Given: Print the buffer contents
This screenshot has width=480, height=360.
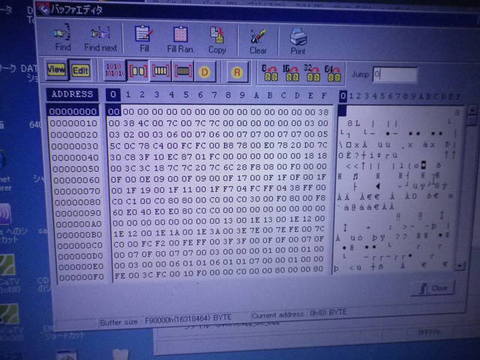Looking at the screenshot, I should 298,42.
